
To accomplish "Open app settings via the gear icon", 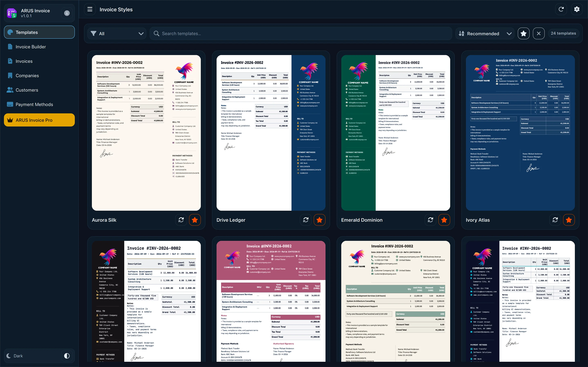I will click(x=577, y=9).
